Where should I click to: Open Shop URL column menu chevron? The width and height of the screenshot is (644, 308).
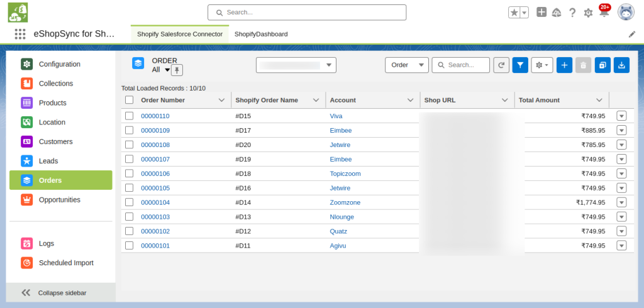click(x=505, y=100)
